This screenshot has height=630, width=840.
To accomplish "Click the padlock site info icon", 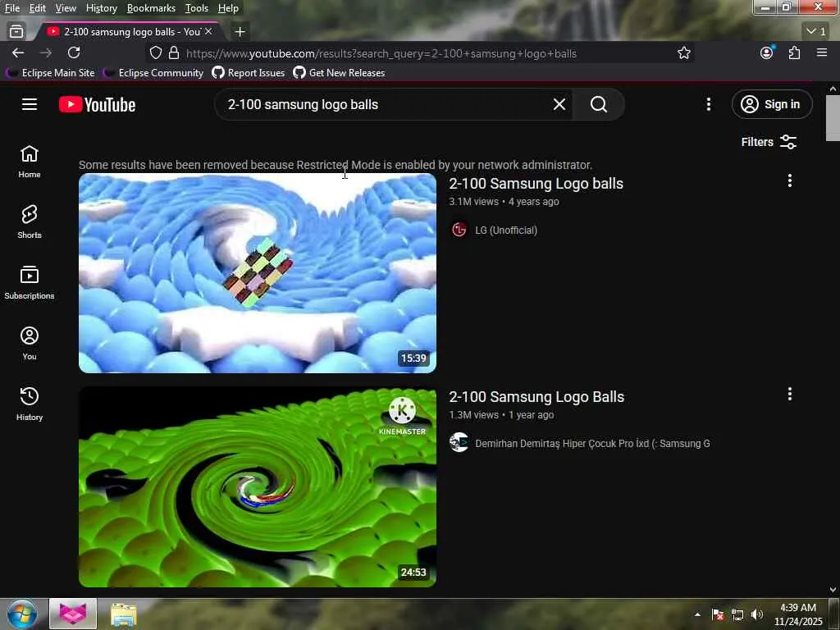I will point(174,53).
